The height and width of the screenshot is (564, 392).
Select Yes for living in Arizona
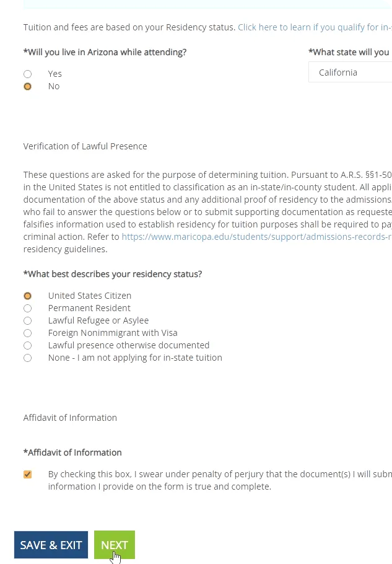point(28,74)
